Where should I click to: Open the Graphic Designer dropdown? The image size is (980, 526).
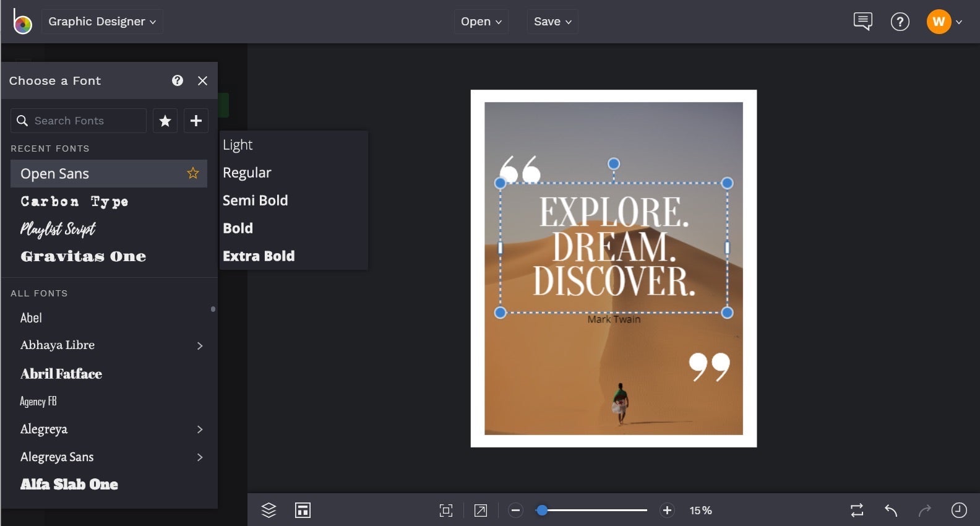(102, 22)
